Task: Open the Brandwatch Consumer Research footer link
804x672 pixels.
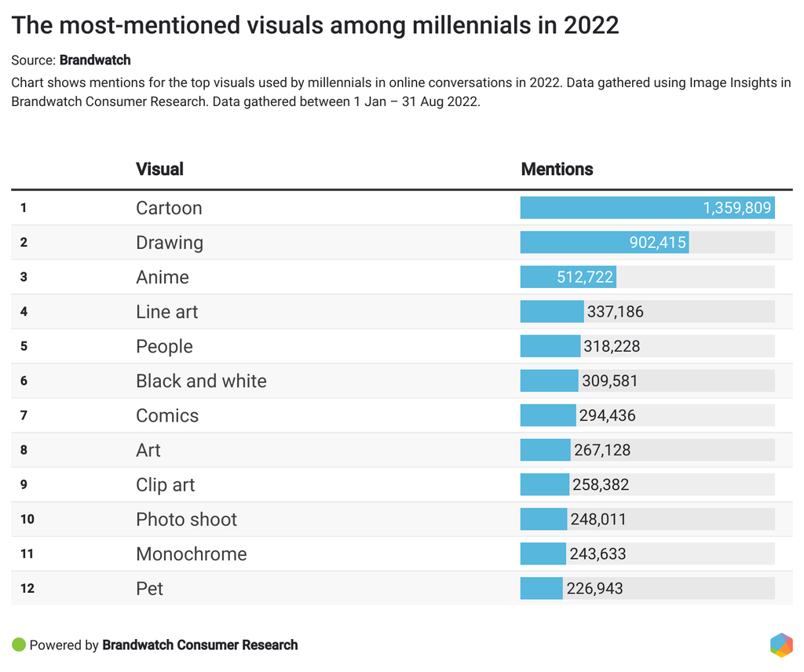Action: 199,645
